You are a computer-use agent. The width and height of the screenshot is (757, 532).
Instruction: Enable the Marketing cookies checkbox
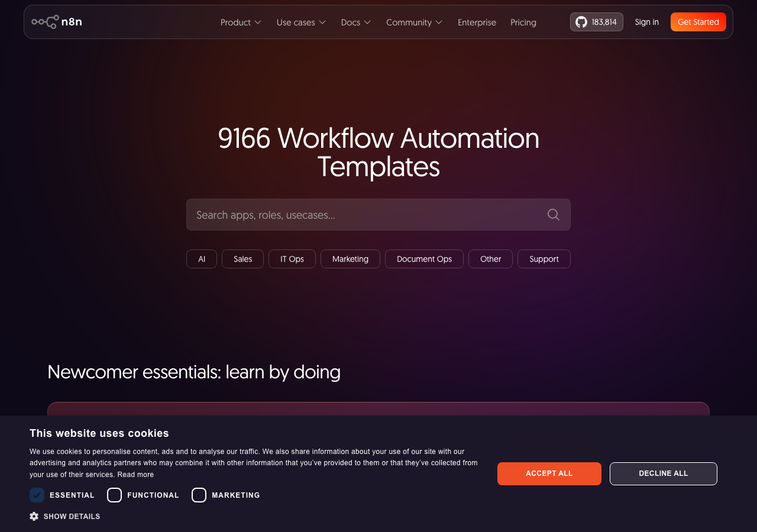199,495
